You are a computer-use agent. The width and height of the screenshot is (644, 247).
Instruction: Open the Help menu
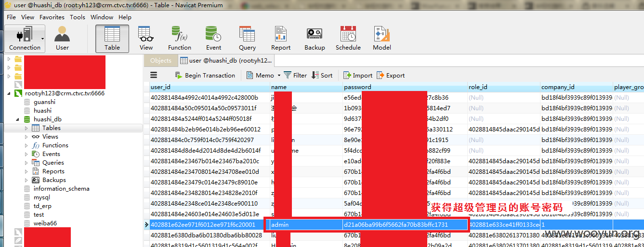[125, 17]
